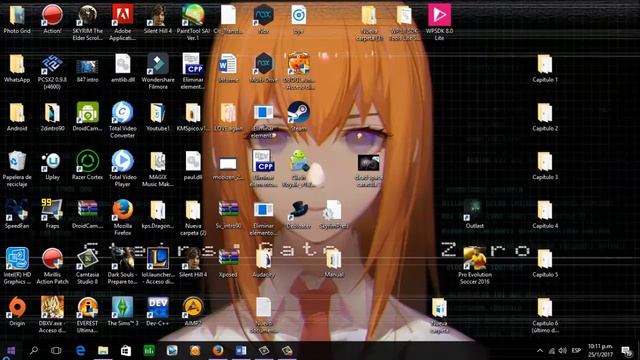640x360 pixels.
Task: Launch Total Video Converter icon
Action: [122, 113]
